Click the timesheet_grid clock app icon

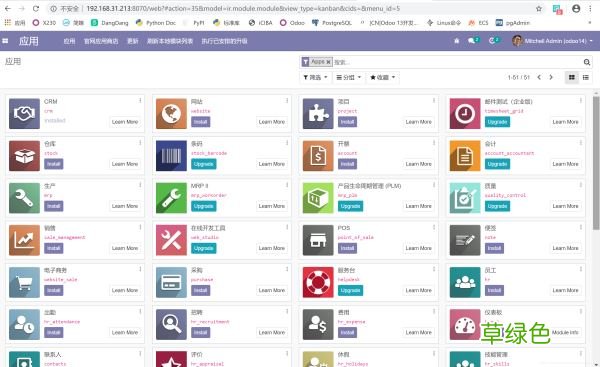(x=465, y=114)
